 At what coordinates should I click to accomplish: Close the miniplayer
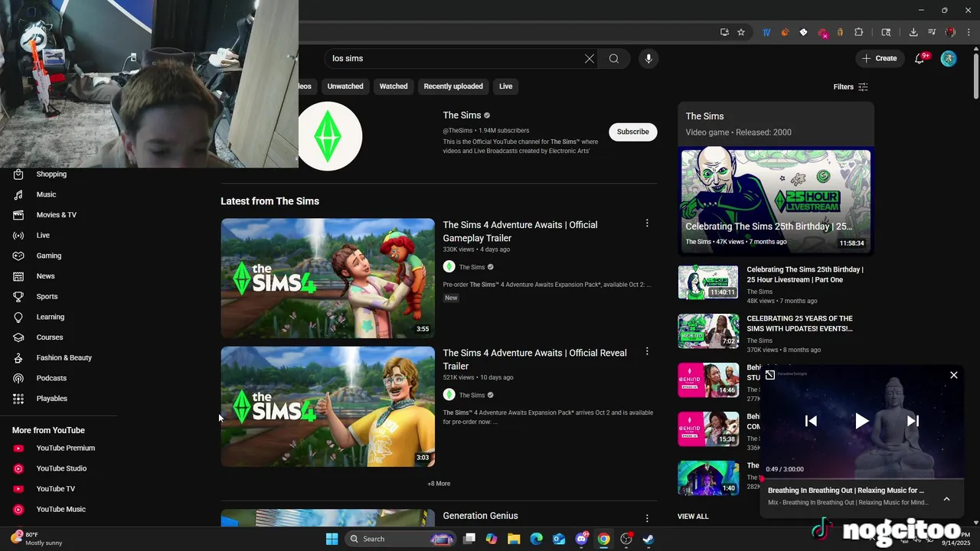pos(954,375)
